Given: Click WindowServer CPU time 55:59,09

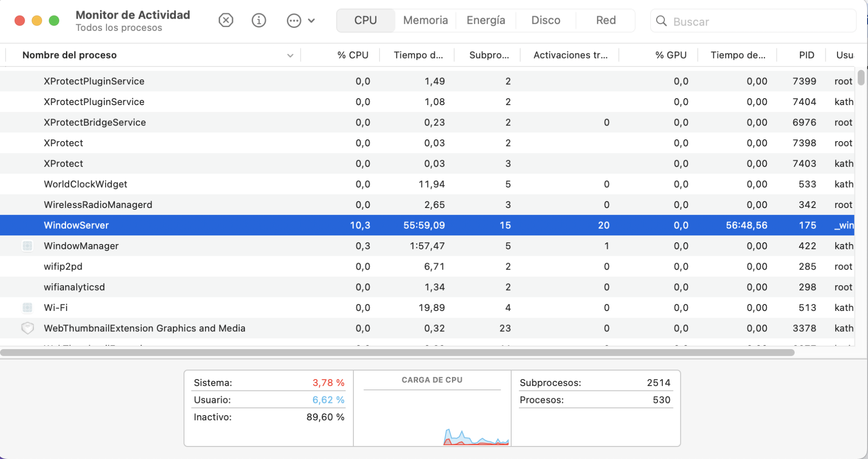Looking at the screenshot, I should coord(424,225).
